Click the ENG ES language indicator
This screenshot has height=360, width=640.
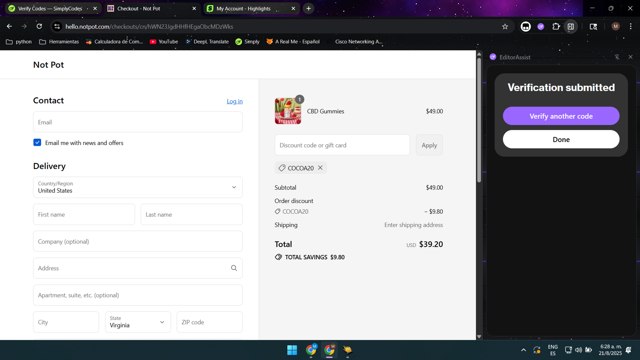[553, 350]
